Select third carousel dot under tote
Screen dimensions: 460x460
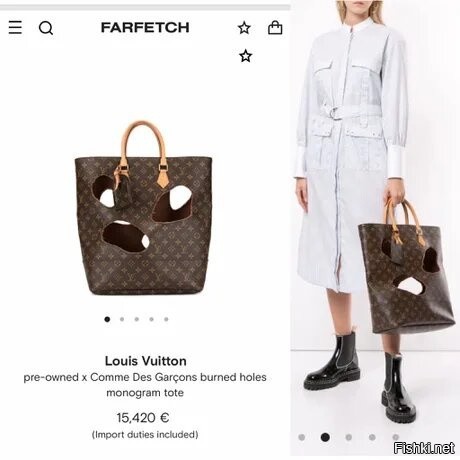tap(137, 319)
